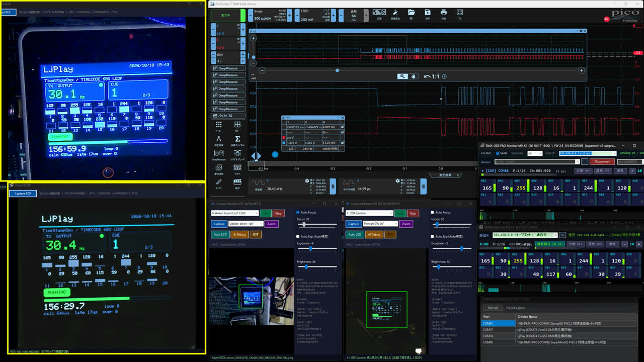
Task: Open the PicoScope open-folder icon
Action: coord(411,12)
